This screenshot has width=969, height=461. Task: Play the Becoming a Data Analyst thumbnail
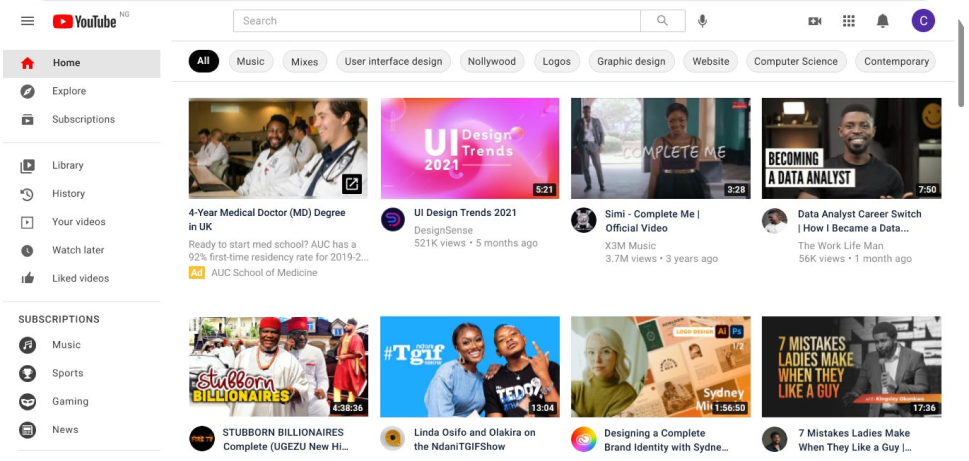pyautogui.click(x=851, y=148)
